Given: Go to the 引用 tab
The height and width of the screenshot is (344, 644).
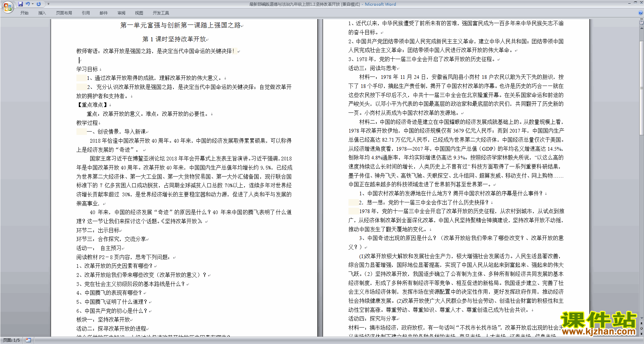Looking at the screenshot, I should (x=86, y=13).
